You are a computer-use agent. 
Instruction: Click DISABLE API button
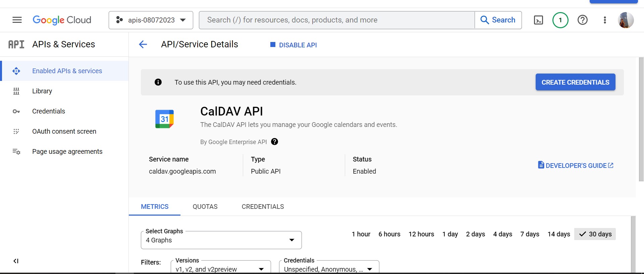(x=293, y=45)
